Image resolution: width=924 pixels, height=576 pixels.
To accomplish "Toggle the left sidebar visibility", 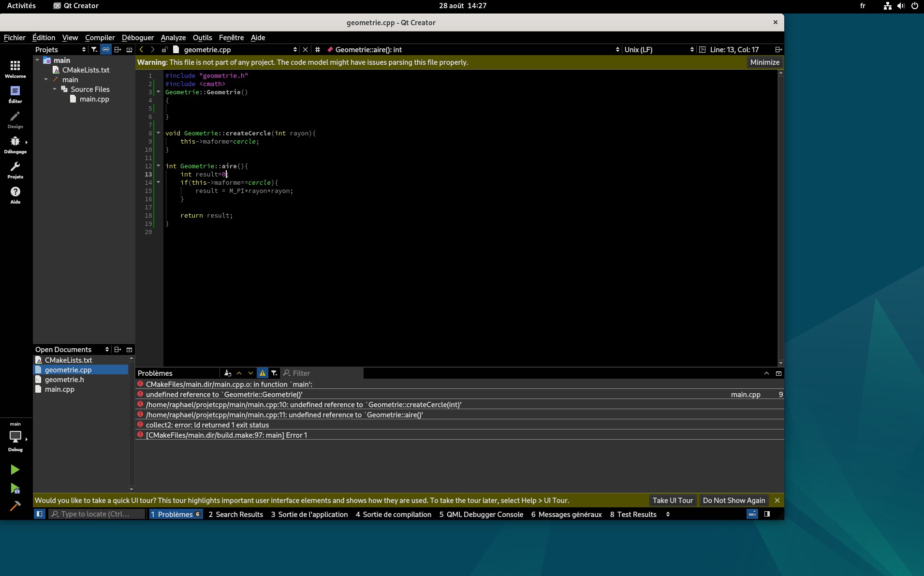I will (x=40, y=514).
